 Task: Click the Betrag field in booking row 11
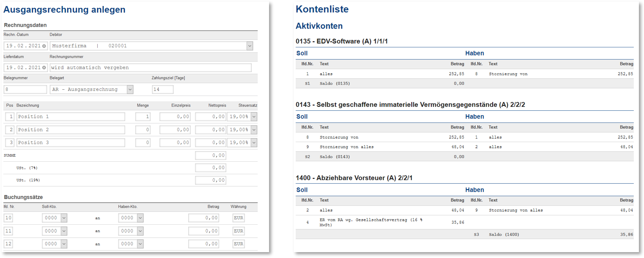tap(204, 231)
